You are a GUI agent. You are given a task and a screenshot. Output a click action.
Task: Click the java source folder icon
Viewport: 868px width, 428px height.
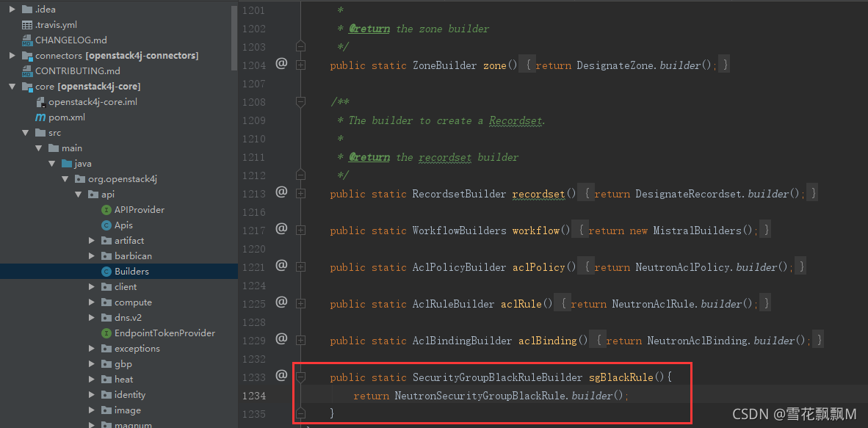[67, 164]
